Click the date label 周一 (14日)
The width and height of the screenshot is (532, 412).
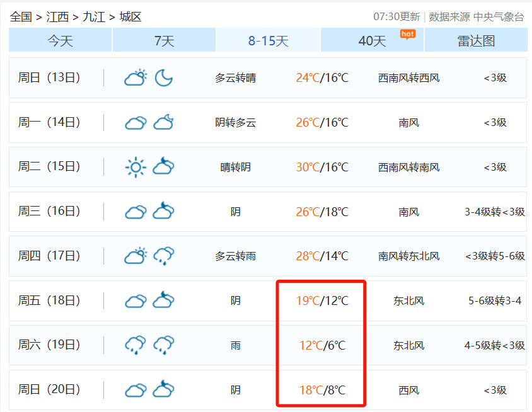(x=49, y=122)
